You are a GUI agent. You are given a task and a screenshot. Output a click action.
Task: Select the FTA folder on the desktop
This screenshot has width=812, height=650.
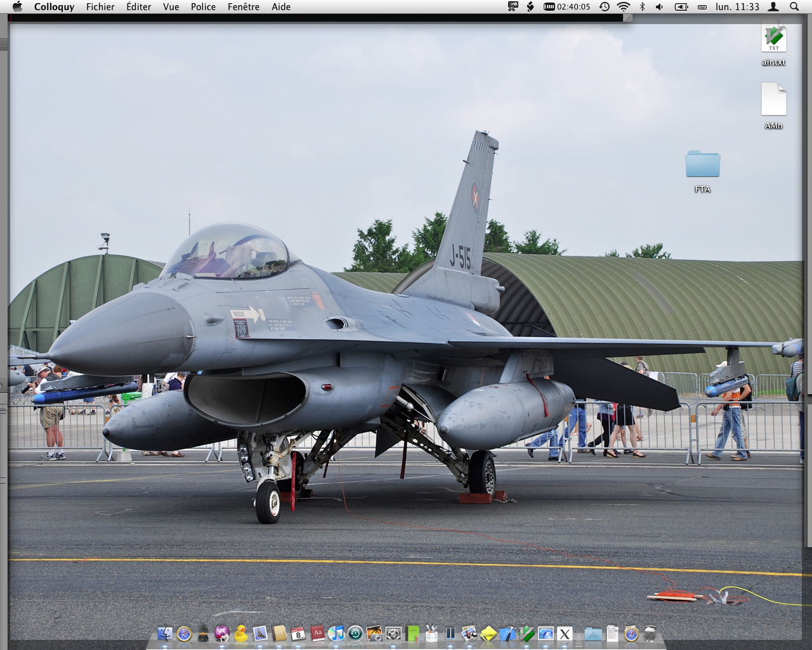point(702,165)
